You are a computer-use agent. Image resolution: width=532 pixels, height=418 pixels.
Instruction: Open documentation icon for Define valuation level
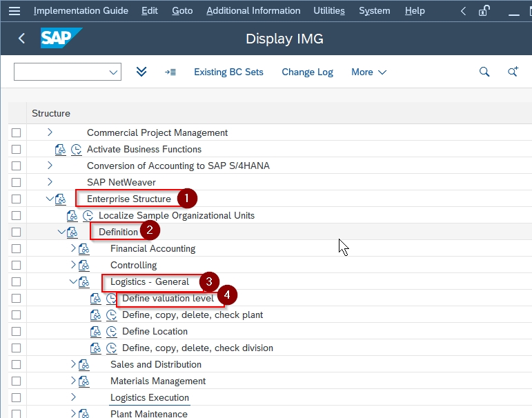pyautogui.click(x=96, y=299)
